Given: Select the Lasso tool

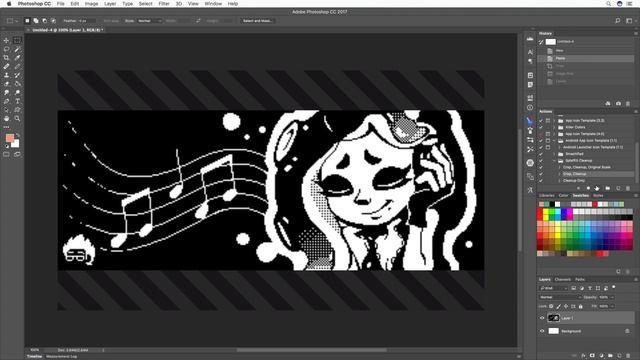Looking at the screenshot, I should pyautogui.click(x=6, y=49).
